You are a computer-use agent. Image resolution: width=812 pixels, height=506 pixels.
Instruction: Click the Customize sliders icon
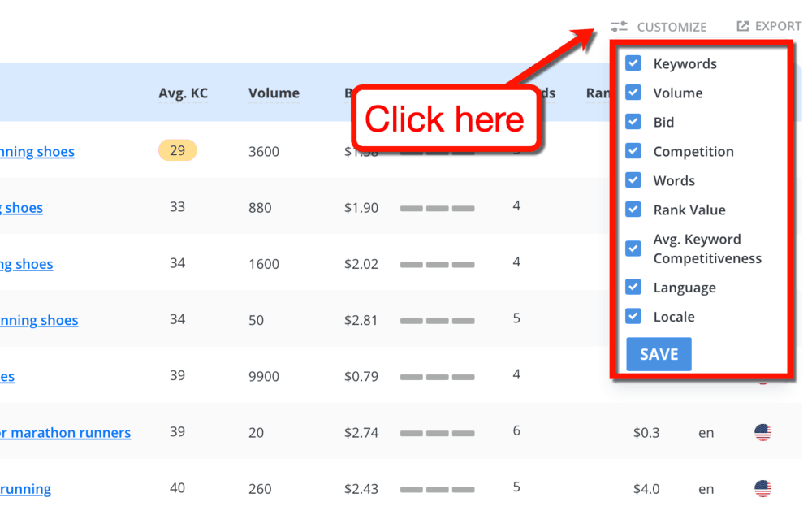620,27
